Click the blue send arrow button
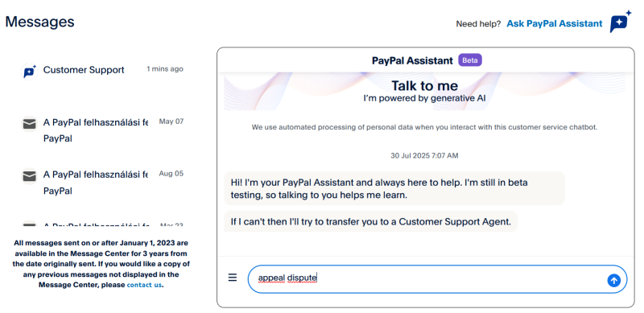The height and width of the screenshot is (313, 644). point(613,280)
